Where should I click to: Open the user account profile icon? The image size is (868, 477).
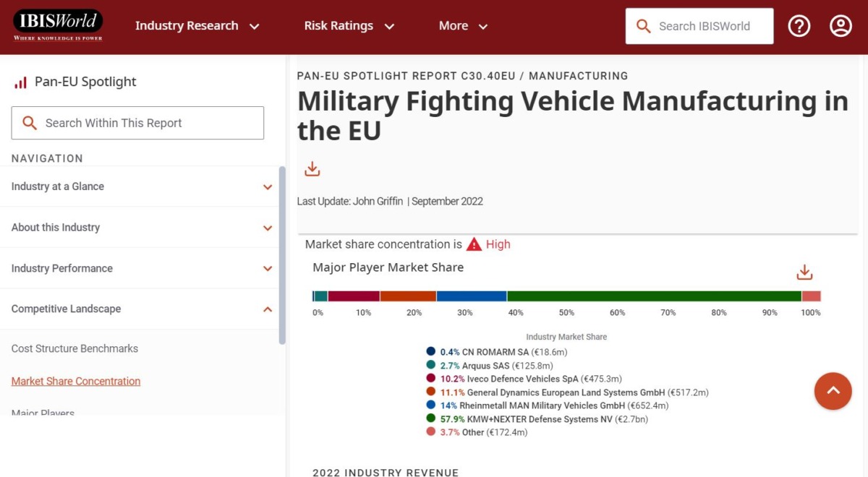click(840, 25)
